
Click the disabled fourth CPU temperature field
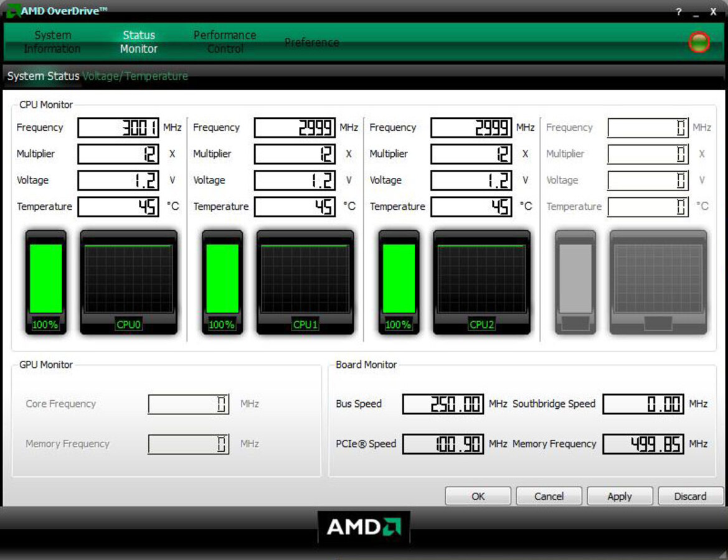(648, 207)
